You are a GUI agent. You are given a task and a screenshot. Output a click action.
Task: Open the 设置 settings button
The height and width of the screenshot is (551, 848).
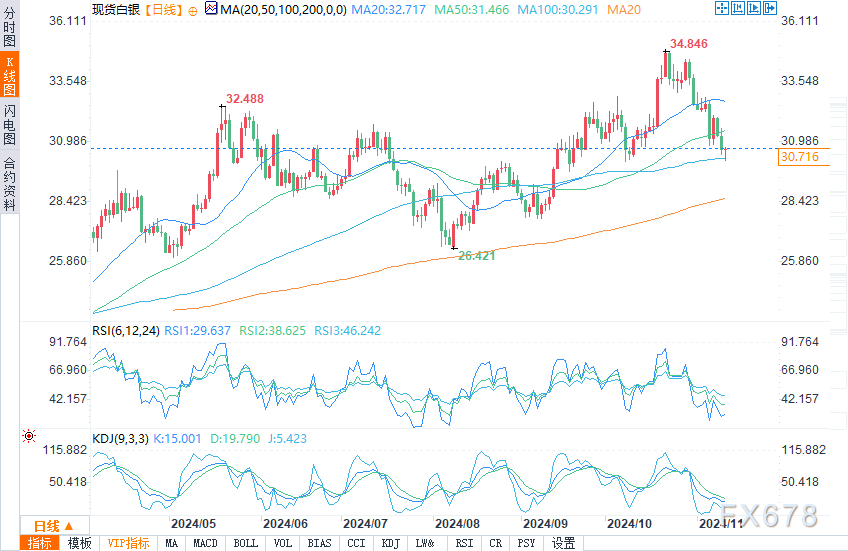[x=563, y=543]
